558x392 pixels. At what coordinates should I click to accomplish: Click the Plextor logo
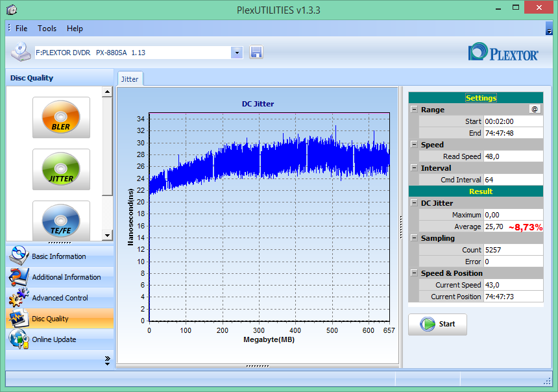[503, 53]
